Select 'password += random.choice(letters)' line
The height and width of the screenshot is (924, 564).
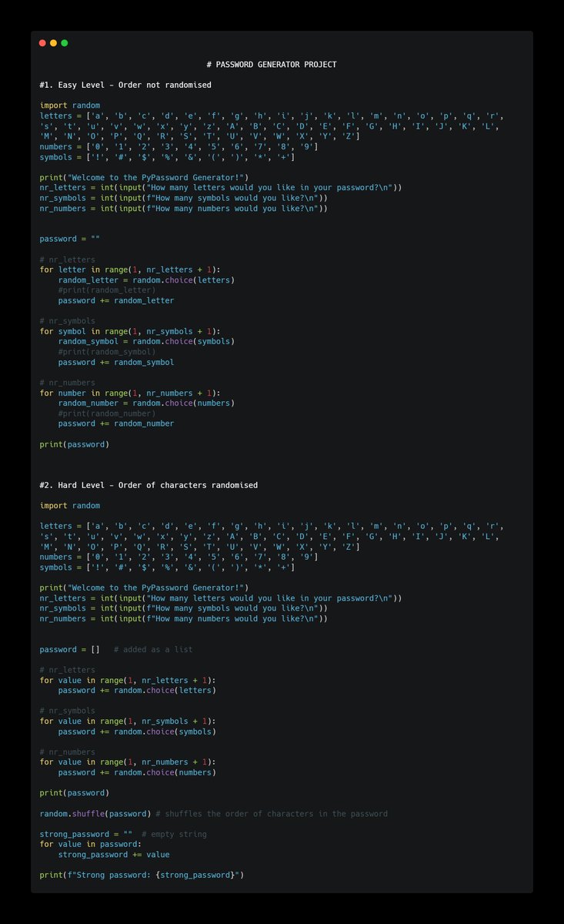(137, 690)
